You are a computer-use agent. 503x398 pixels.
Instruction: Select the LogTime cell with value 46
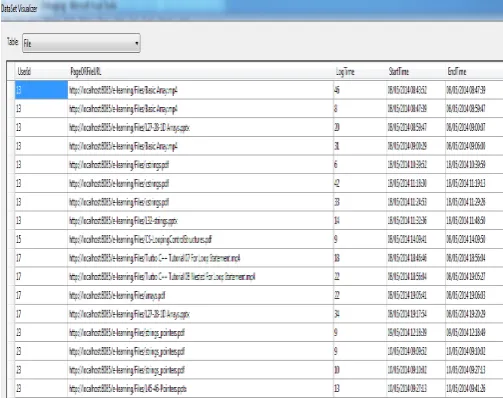pyautogui.click(x=359, y=90)
